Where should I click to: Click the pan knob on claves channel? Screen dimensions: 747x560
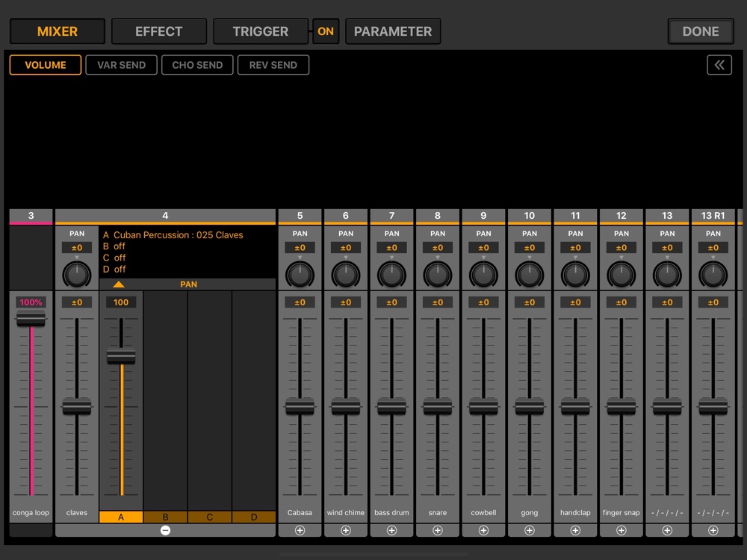77,274
